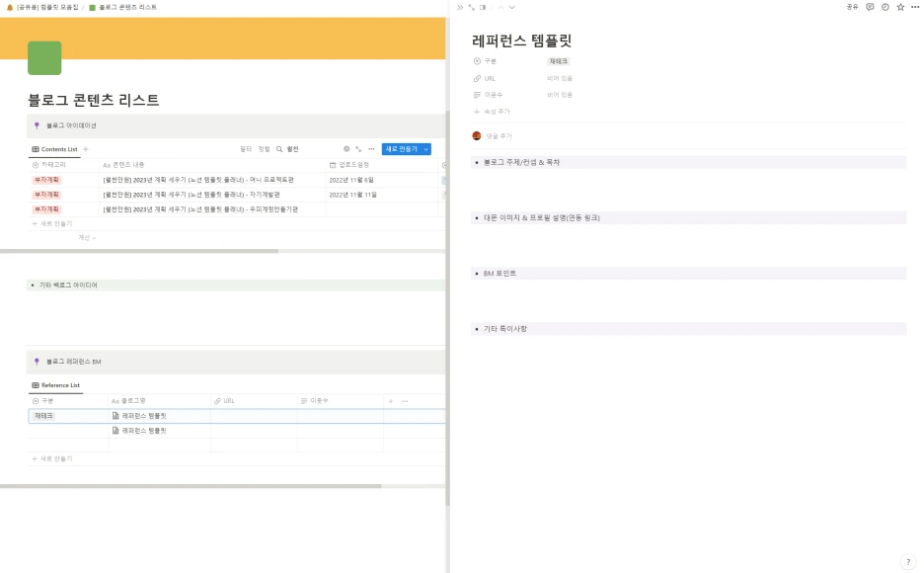Open search in the Contents List database
The height and width of the screenshot is (573, 924).
(x=279, y=148)
